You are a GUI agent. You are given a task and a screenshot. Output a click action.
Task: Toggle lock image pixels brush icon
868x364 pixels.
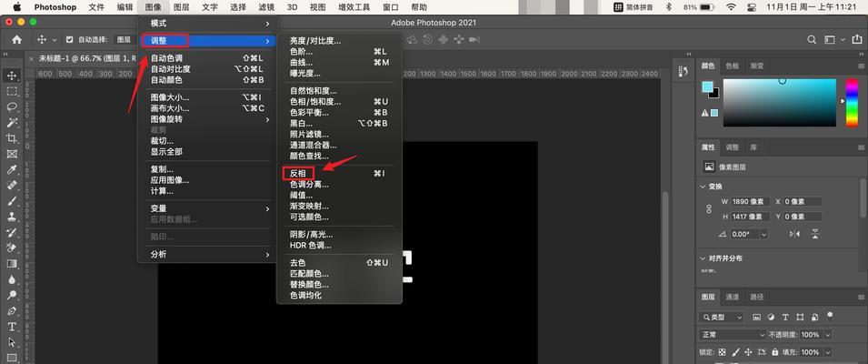735,352
